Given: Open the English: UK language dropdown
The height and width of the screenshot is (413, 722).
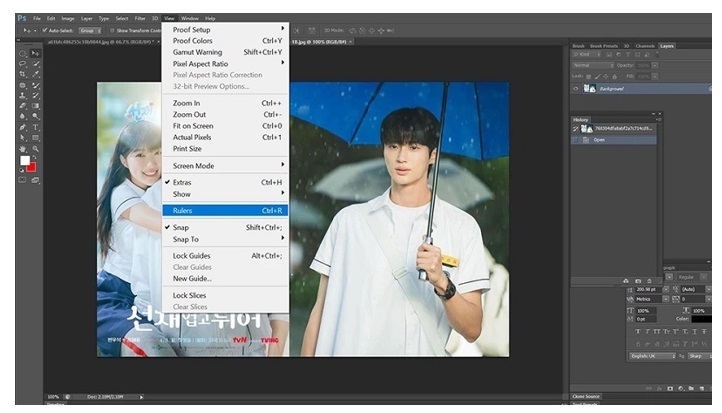Looking at the screenshot, I should [651, 355].
